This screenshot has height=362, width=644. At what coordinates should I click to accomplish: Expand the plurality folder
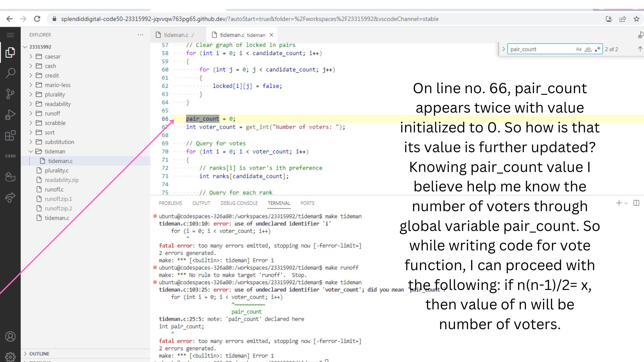(31, 95)
